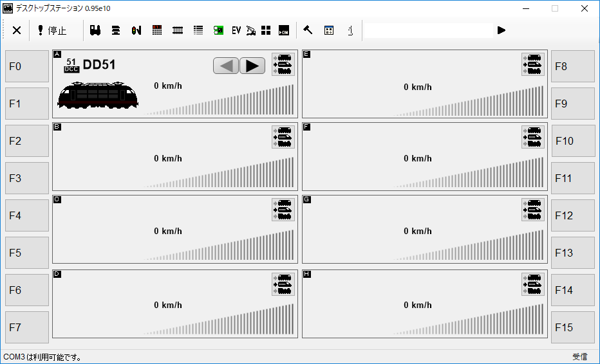The image size is (600, 364).
Task: Toggle function F4
Action: coord(27,215)
